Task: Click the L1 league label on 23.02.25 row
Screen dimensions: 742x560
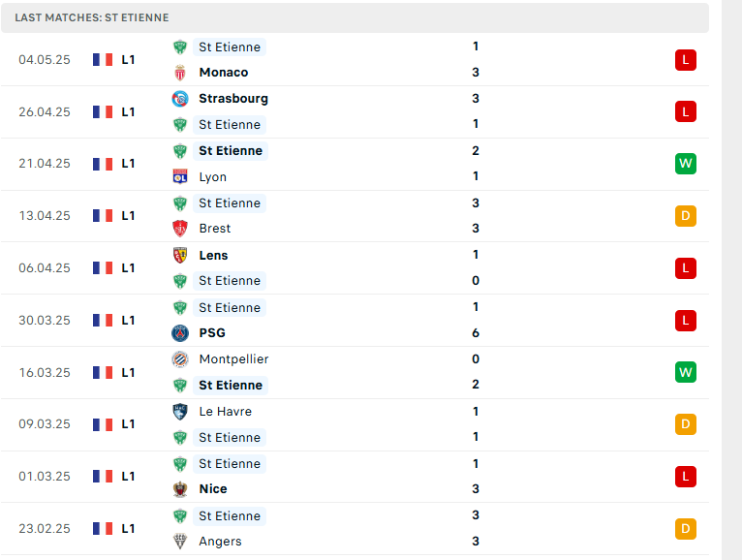Action: pos(128,529)
